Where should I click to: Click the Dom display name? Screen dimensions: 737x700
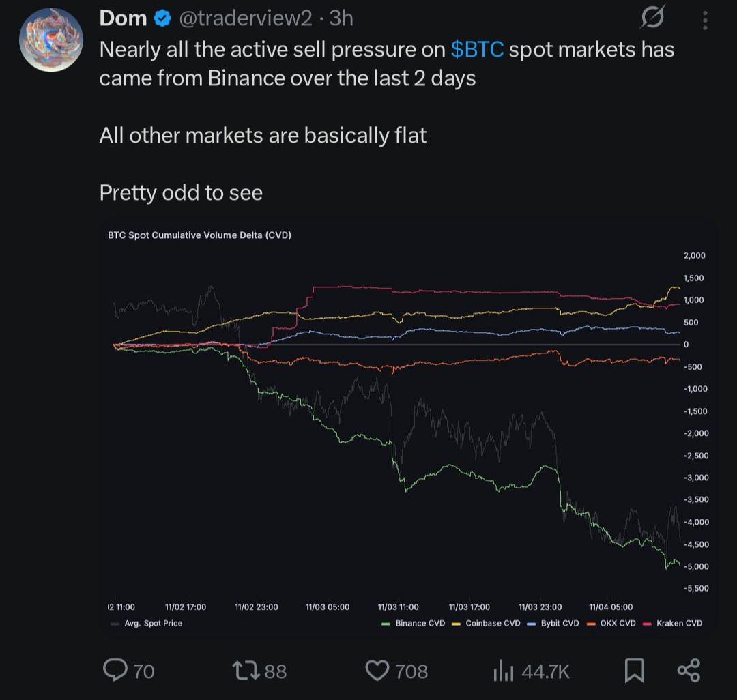click(123, 19)
